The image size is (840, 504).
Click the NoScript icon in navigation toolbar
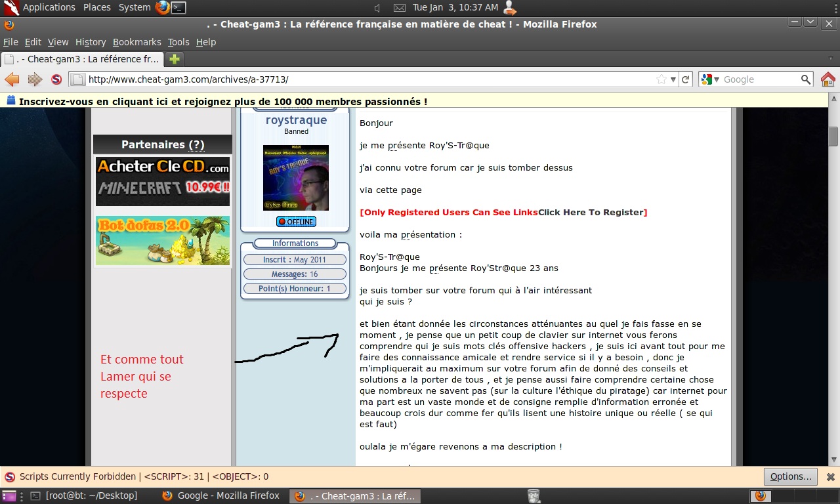pyautogui.click(x=56, y=79)
